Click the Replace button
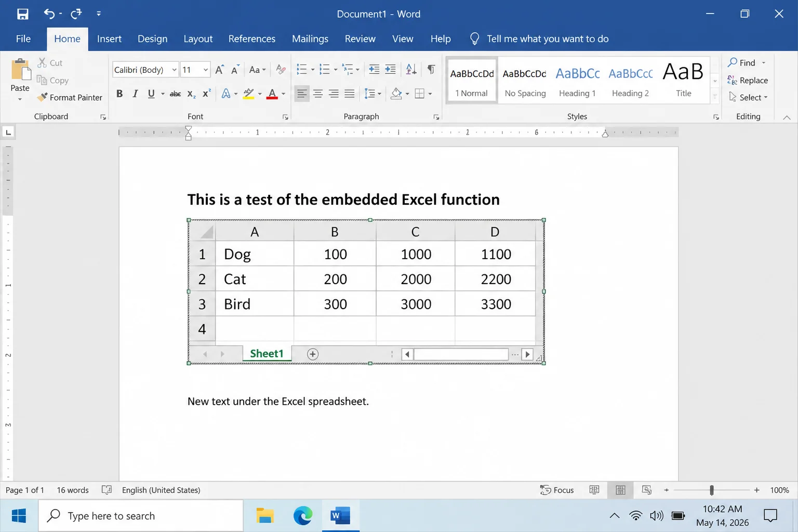The height and width of the screenshot is (532, 798). [748, 80]
